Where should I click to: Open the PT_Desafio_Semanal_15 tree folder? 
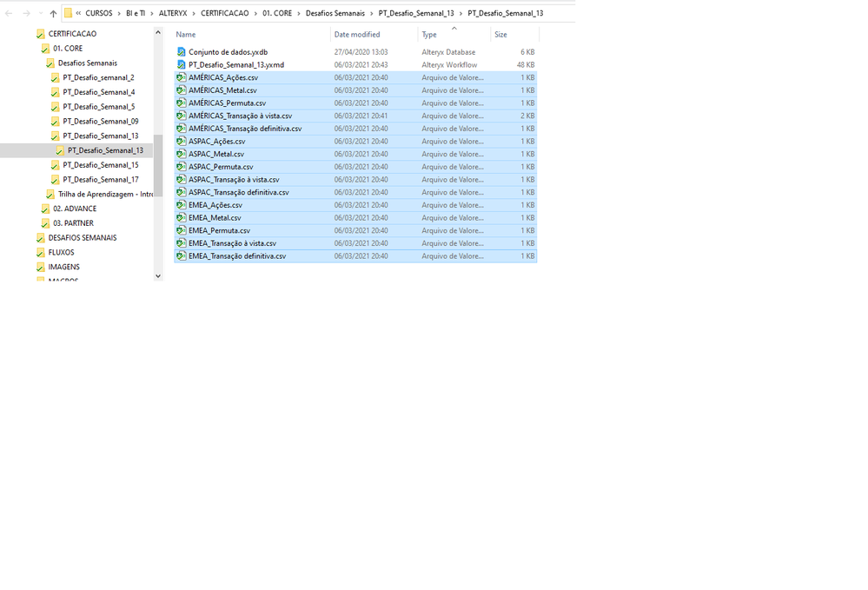tap(101, 165)
